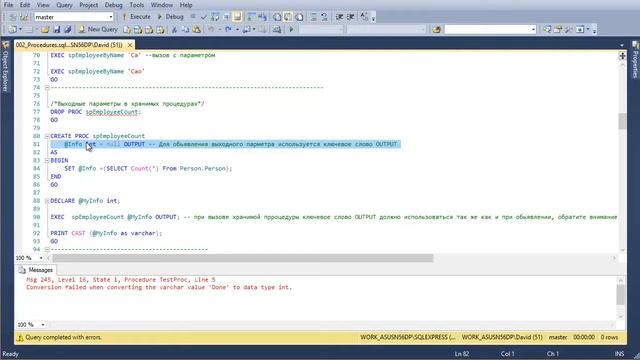Select the 002_Procedures.sql document tab

pos(69,45)
